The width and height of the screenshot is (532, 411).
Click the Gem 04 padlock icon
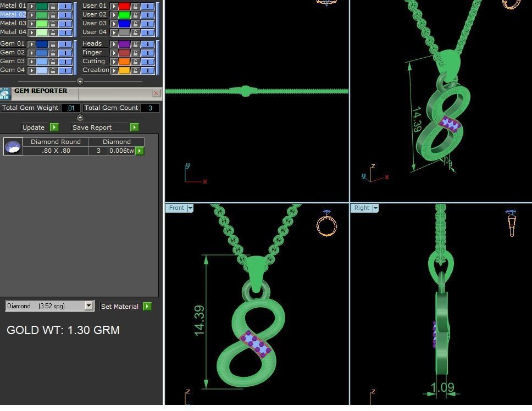coord(53,70)
